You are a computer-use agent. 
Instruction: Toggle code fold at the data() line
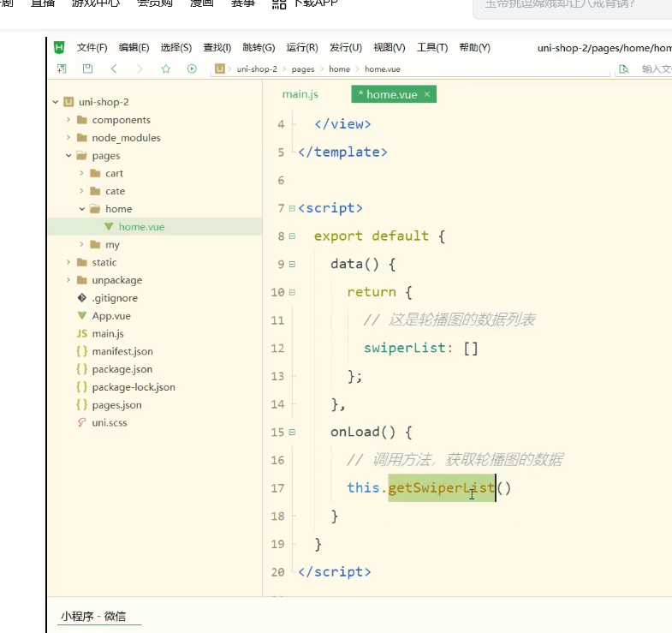point(293,264)
